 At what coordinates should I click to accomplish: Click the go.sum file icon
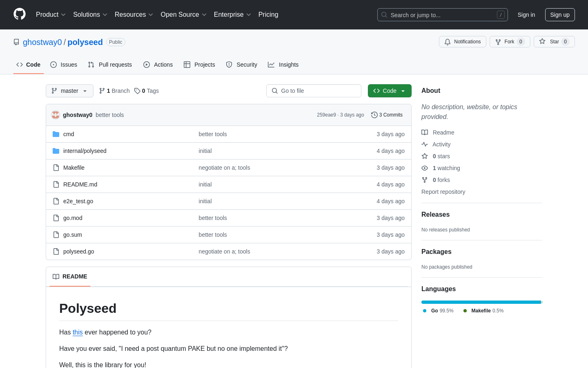[x=56, y=235]
